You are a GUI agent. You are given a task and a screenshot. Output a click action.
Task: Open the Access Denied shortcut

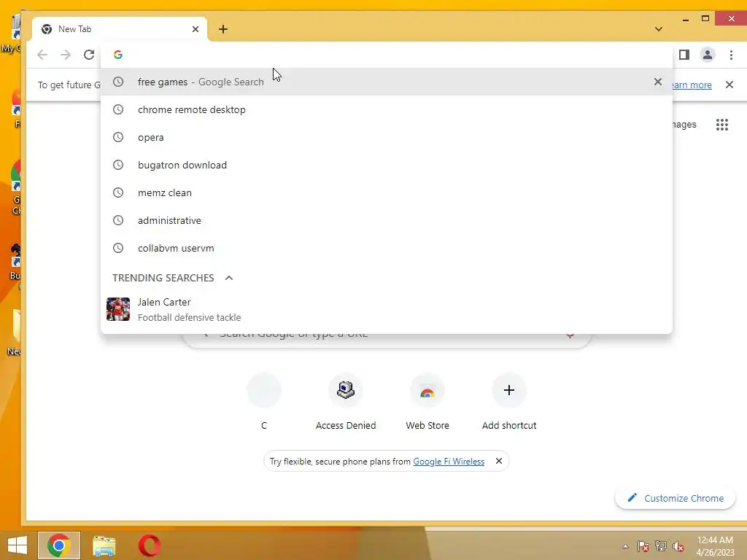point(345,402)
